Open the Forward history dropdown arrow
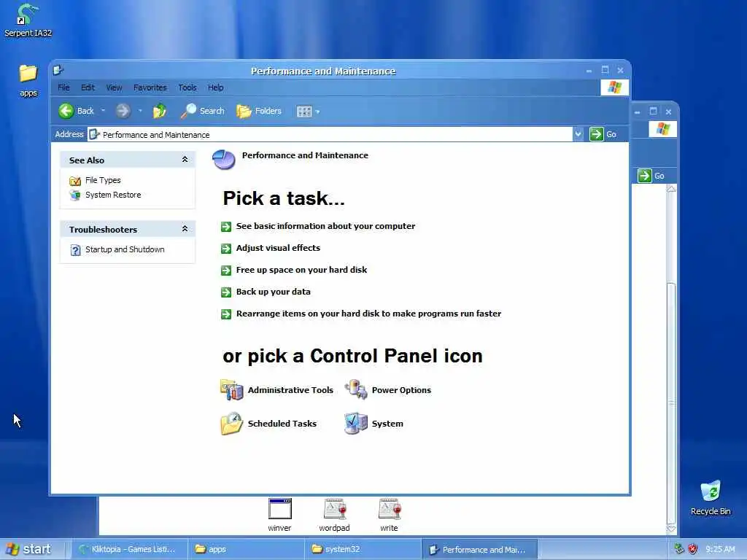The width and height of the screenshot is (747, 560). pyautogui.click(x=140, y=111)
